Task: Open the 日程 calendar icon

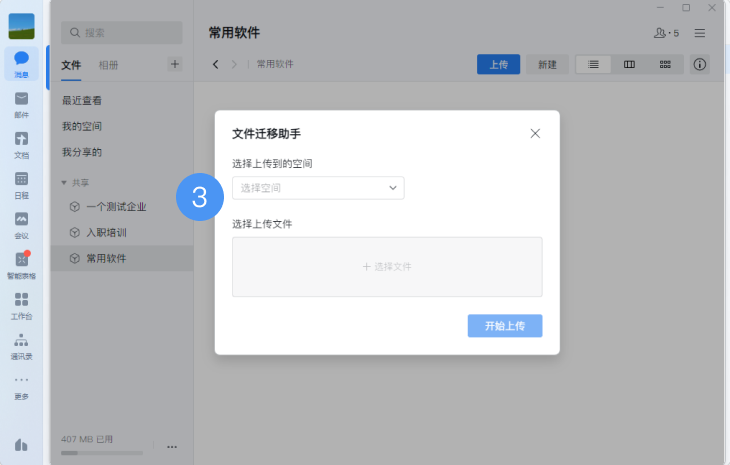Action: pyautogui.click(x=21, y=182)
